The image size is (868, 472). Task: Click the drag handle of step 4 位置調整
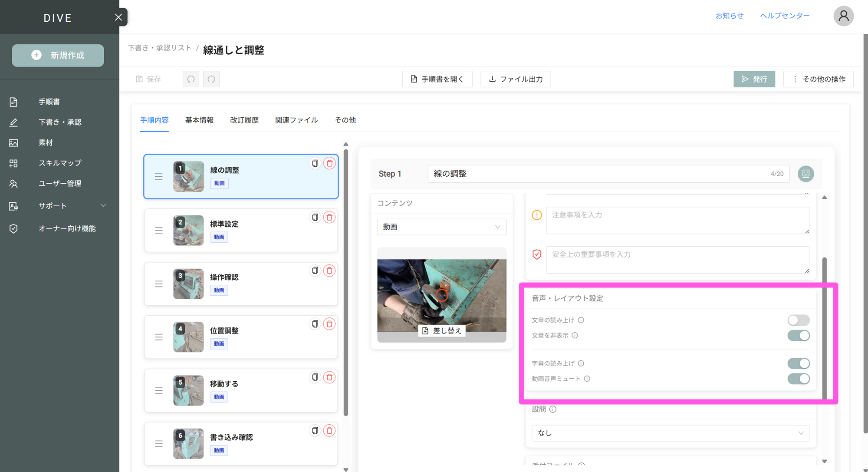[159, 337]
